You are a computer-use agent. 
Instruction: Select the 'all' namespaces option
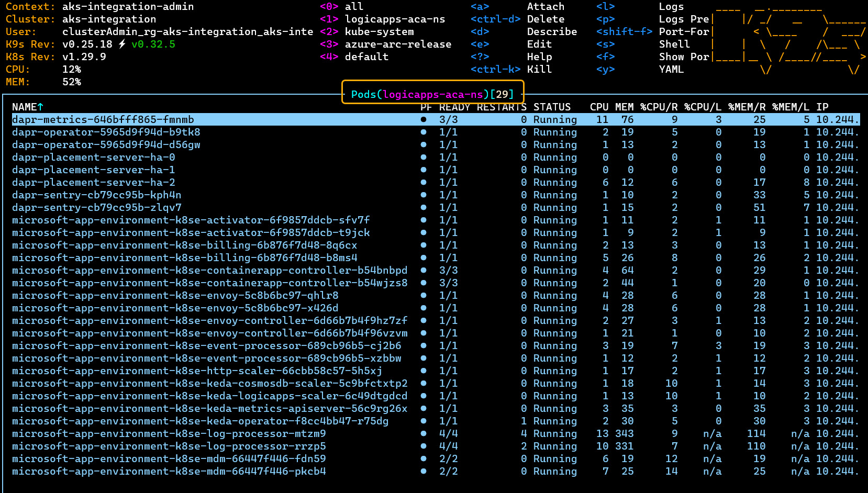tap(354, 7)
